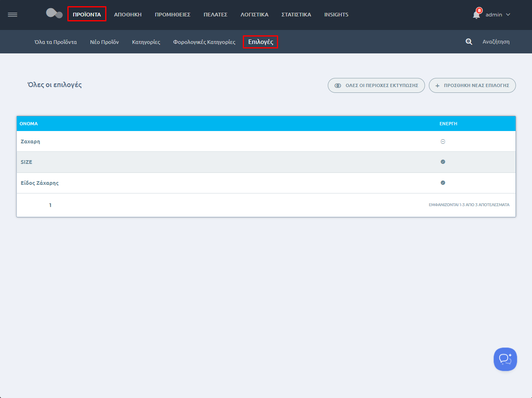The image size is (532, 398).
Task: Go to pagination page 1
Action: click(50, 205)
